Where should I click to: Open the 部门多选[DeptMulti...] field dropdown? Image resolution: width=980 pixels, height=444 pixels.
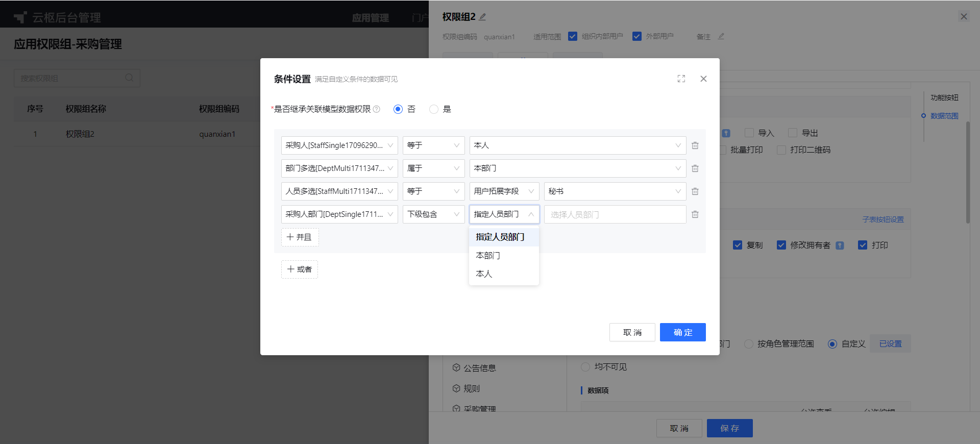339,168
